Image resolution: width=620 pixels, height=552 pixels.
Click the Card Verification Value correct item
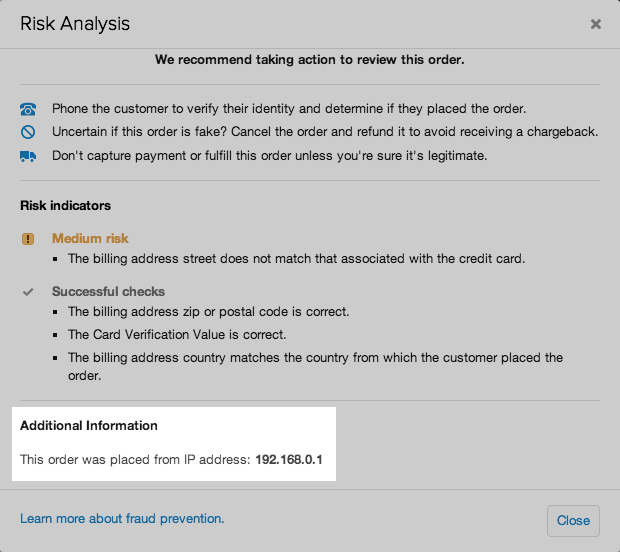click(x=177, y=335)
